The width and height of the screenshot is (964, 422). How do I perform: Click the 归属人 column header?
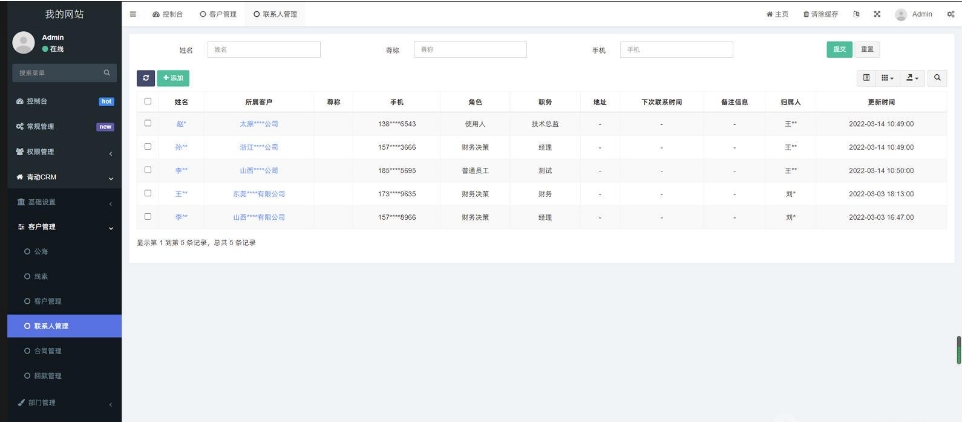point(791,102)
